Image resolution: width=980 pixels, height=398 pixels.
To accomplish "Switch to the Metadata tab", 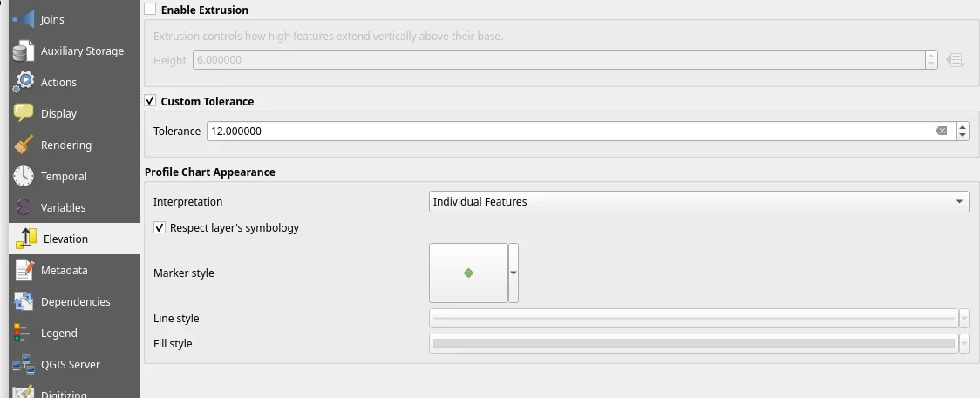I will [x=64, y=271].
